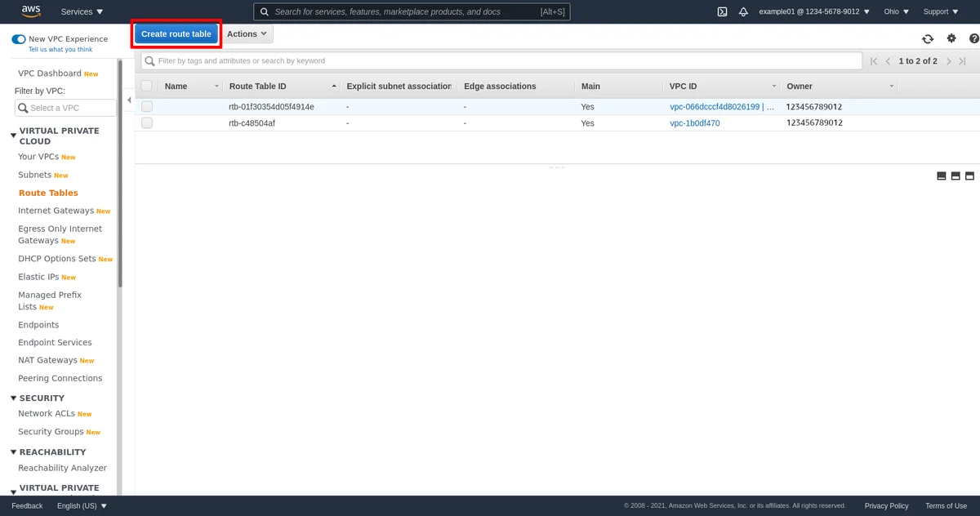Collapse the sidebar with the arrow handle

click(x=129, y=100)
